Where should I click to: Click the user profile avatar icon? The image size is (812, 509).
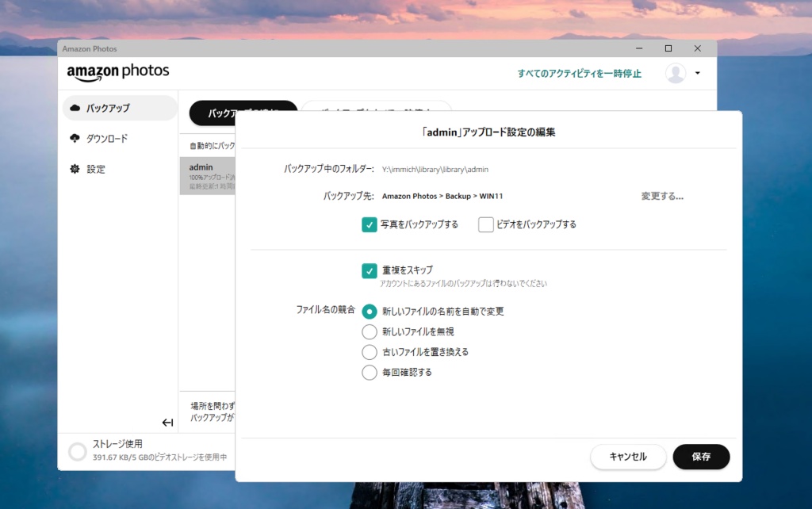coord(676,73)
